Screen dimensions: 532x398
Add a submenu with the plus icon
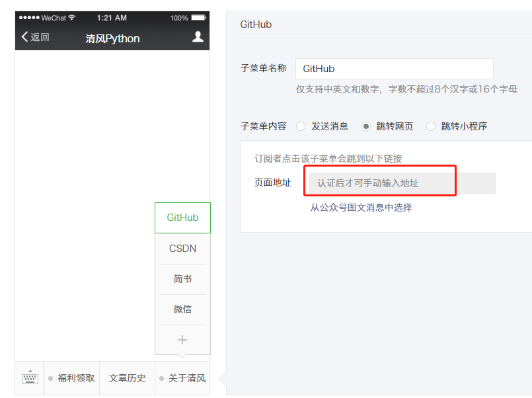coord(182,340)
